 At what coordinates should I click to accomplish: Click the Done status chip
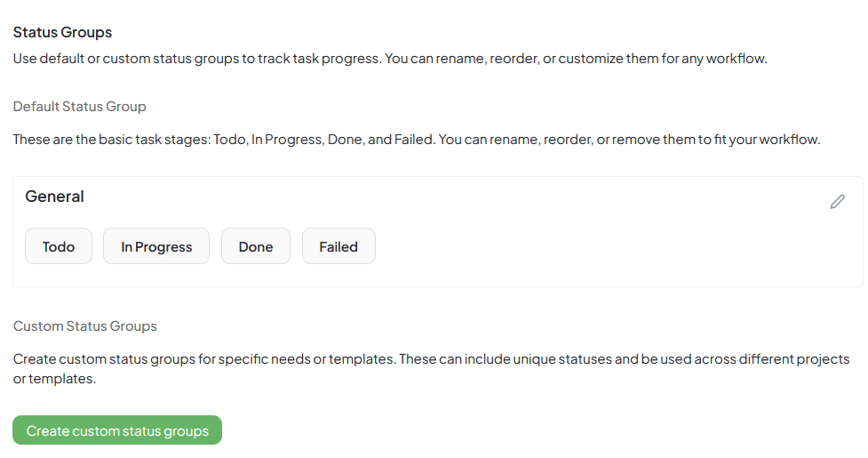256,246
